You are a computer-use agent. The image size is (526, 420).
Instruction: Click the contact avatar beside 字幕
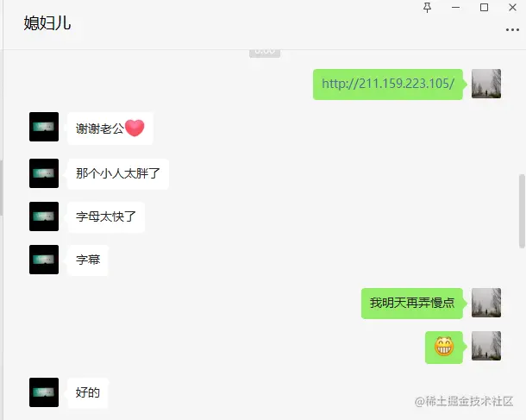[44, 260]
